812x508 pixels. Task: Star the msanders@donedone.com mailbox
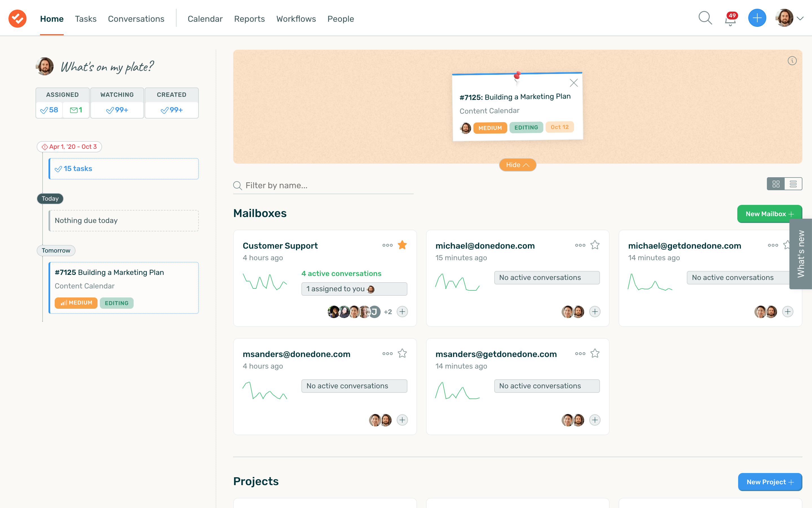(x=402, y=353)
